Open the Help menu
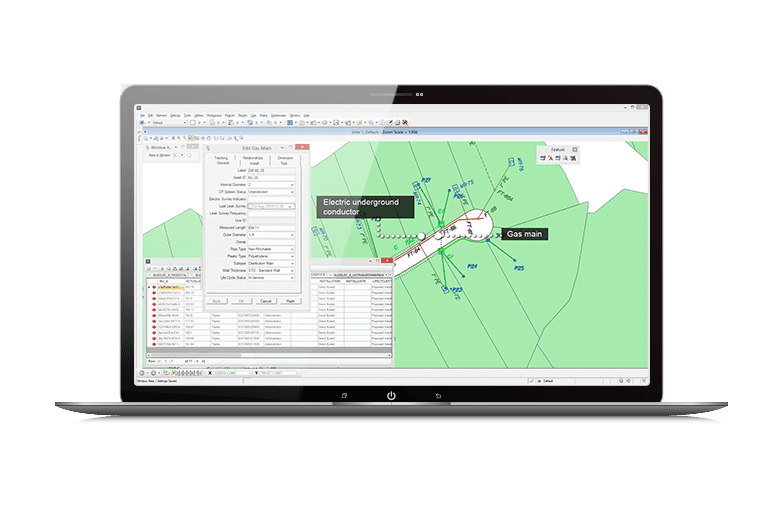The height and width of the screenshot is (508, 782). tap(307, 115)
